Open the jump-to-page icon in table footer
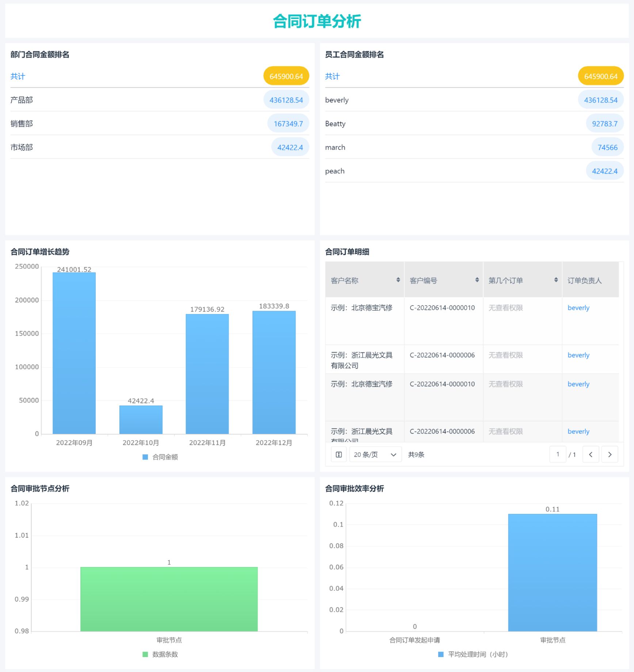The height and width of the screenshot is (672, 634). (x=339, y=454)
